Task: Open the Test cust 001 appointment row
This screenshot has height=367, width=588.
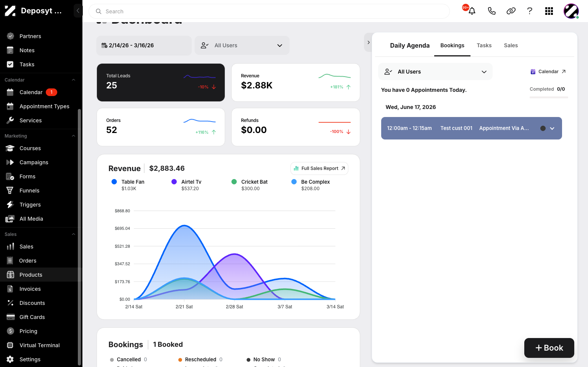Action: click(x=471, y=128)
